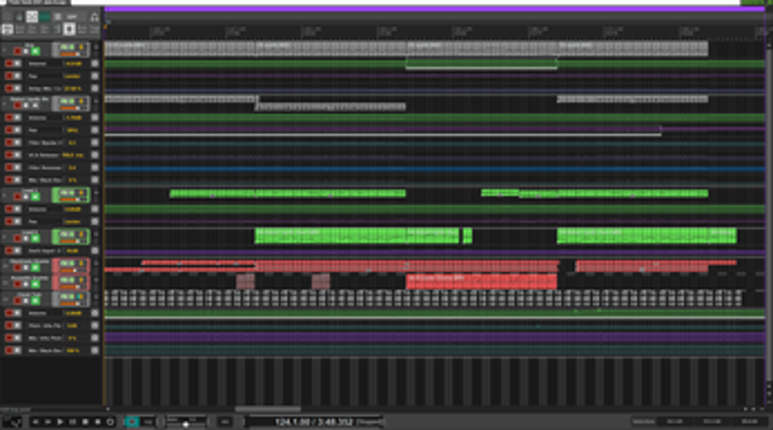Image resolution: width=773 pixels, height=430 pixels.
Task: Open options for the bottom envelope lane in the track panel
Action: point(95,350)
